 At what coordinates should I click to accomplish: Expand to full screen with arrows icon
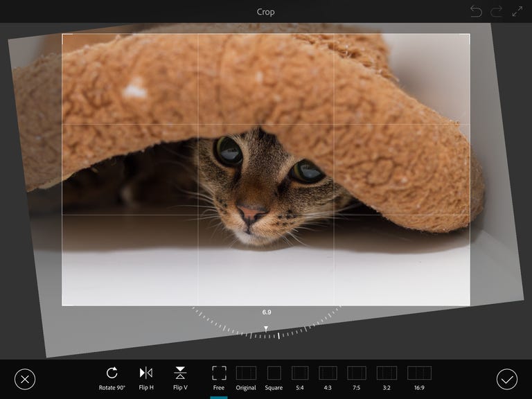(517, 12)
